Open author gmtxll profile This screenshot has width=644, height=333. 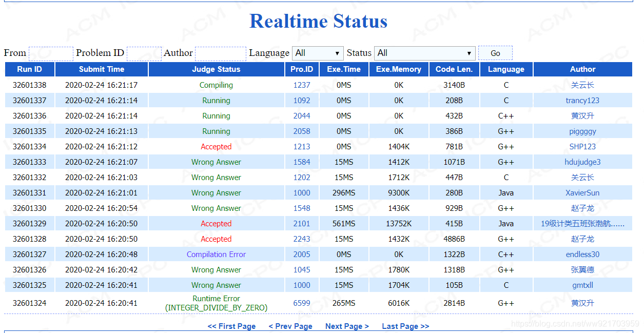pos(582,285)
